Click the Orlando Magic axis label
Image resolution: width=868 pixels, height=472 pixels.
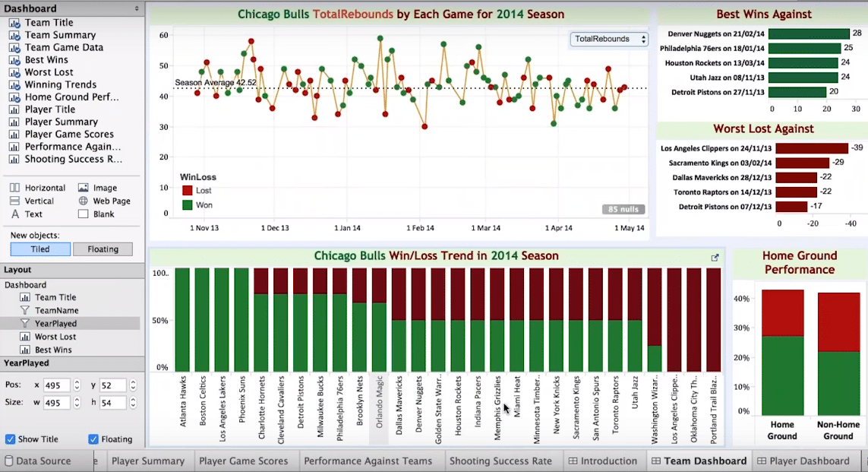379,402
